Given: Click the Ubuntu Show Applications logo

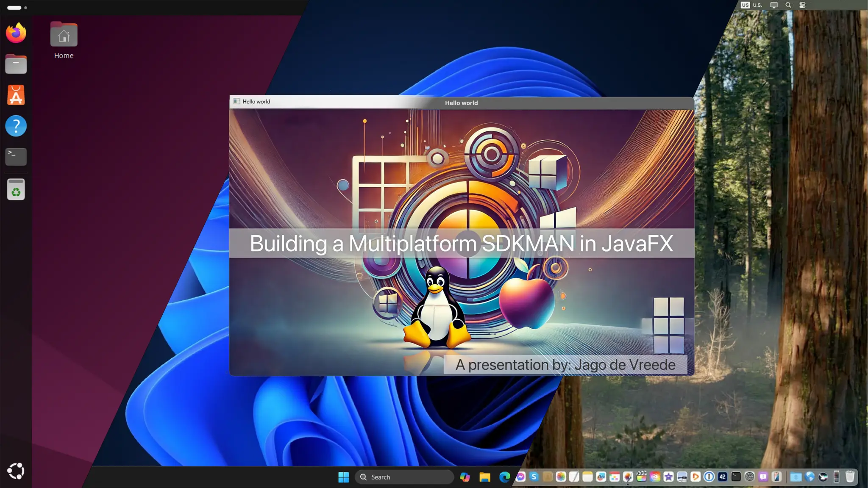Looking at the screenshot, I should tap(16, 471).
